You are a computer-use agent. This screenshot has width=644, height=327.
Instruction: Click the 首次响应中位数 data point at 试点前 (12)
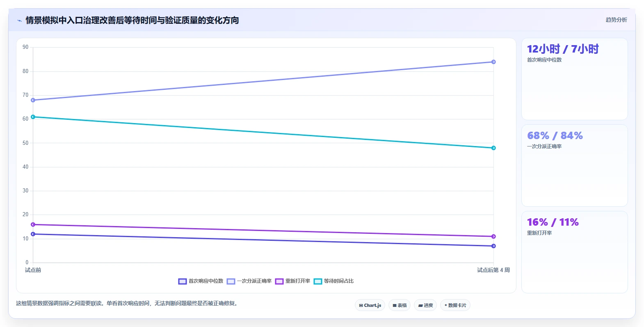point(33,234)
